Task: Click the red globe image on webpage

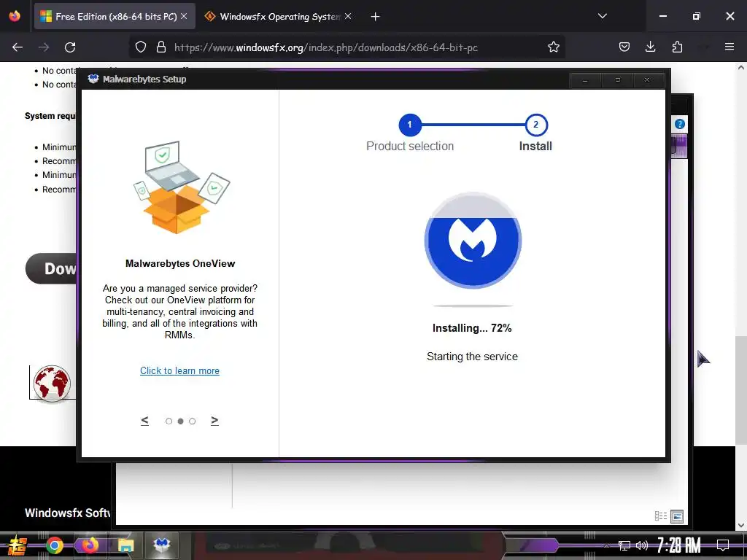Action: pyautogui.click(x=52, y=384)
